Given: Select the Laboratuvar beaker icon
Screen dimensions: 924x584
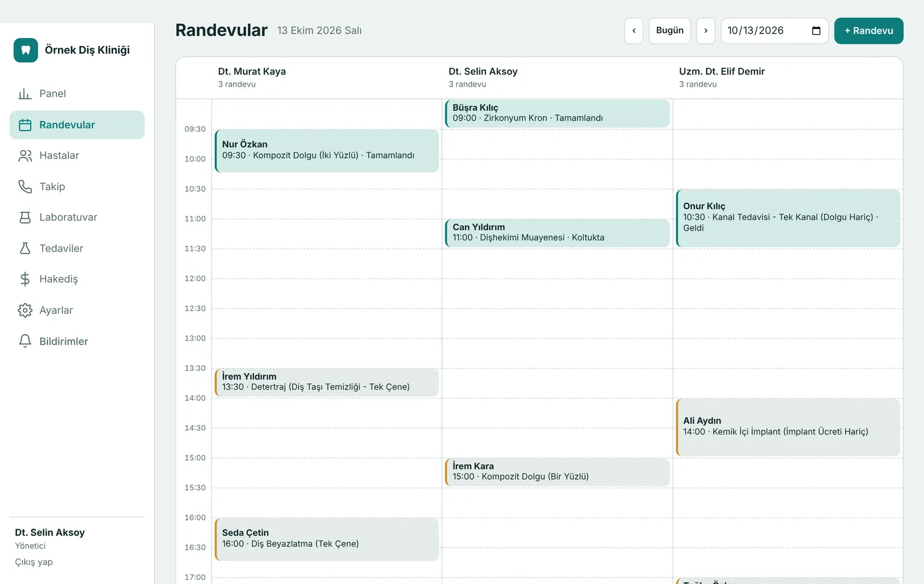Looking at the screenshot, I should click(25, 217).
